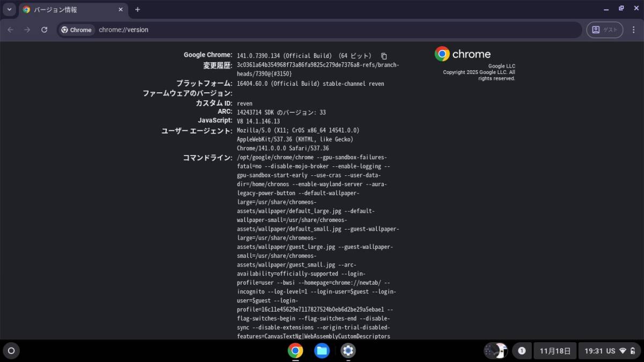Image resolution: width=644 pixels, height=362 pixels.
Task: Open the notification counter badge
Action: tap(522, 351)
